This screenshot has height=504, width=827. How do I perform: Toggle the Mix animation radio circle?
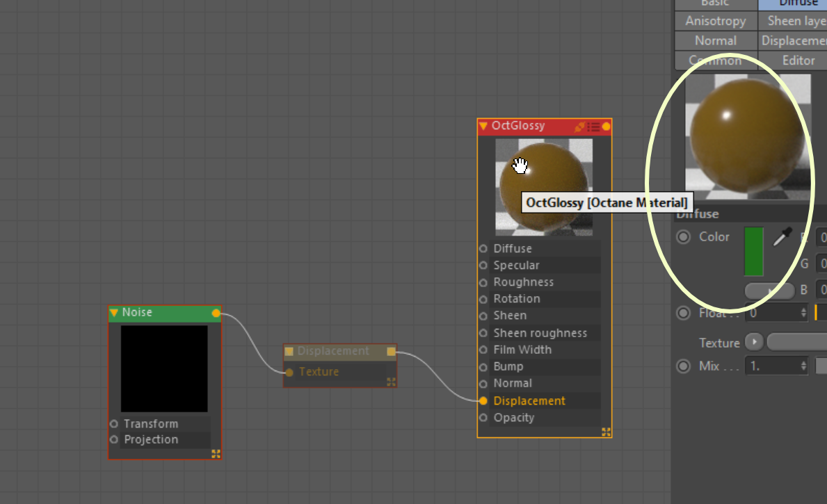click(684, 366)
